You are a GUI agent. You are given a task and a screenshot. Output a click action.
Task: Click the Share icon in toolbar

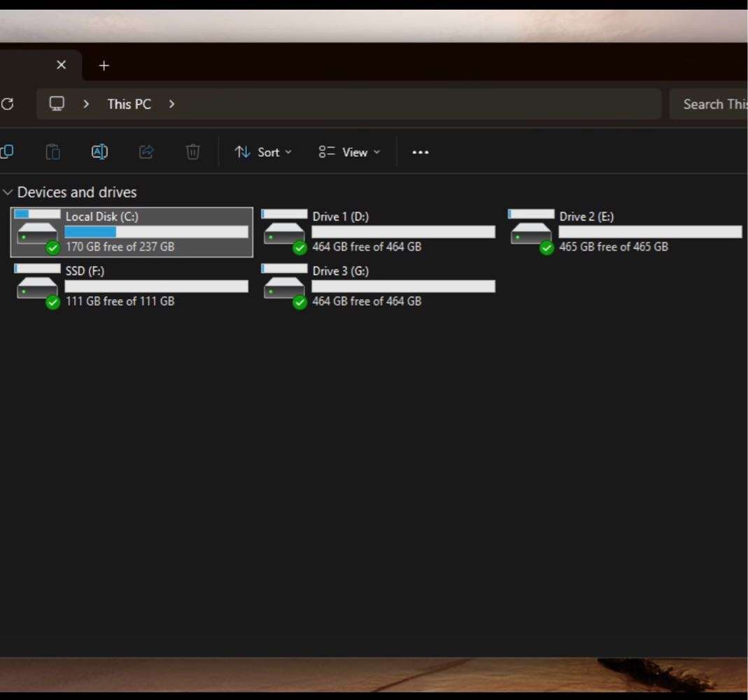146,152
